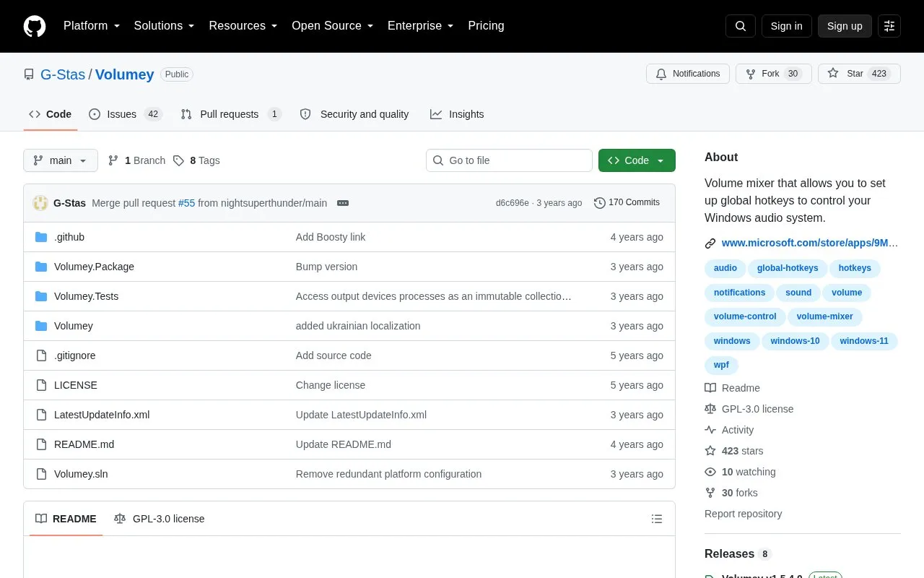Screen dimensions: 924x578
Task: Click the Sign in button
Action: coord(787,26)
